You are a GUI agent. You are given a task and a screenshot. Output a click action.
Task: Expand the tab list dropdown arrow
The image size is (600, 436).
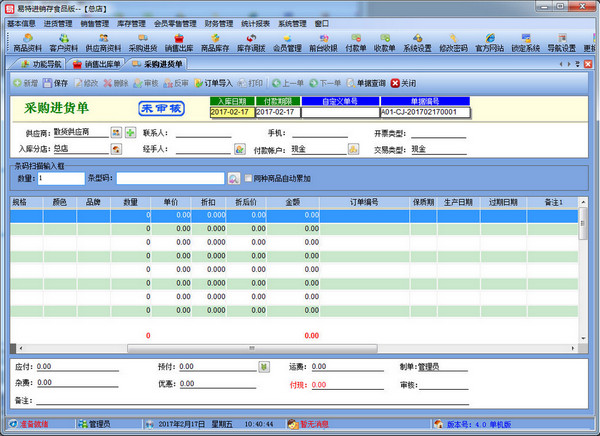(577, 64)
